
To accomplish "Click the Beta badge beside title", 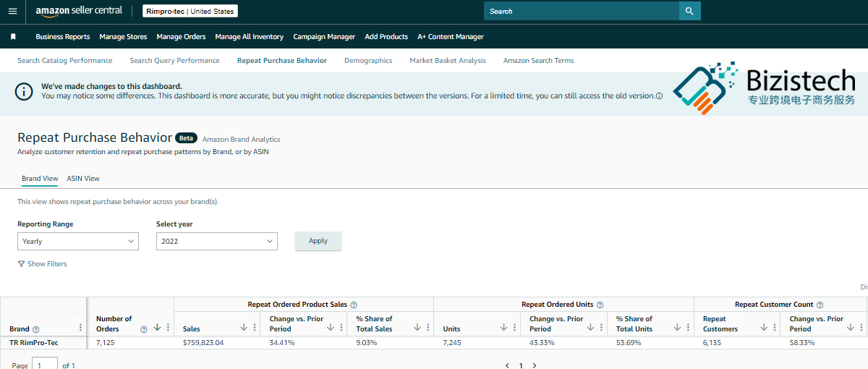I will [x=187, y=137].
